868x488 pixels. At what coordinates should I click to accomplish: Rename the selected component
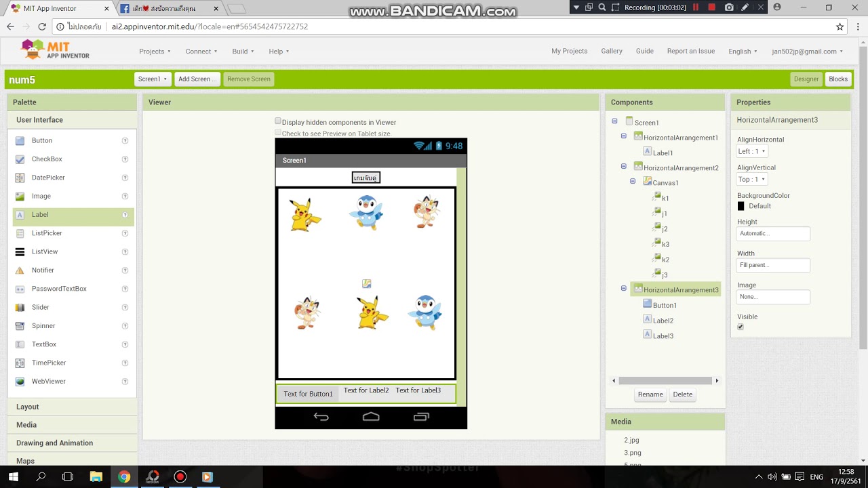click(x=650, y=394)
